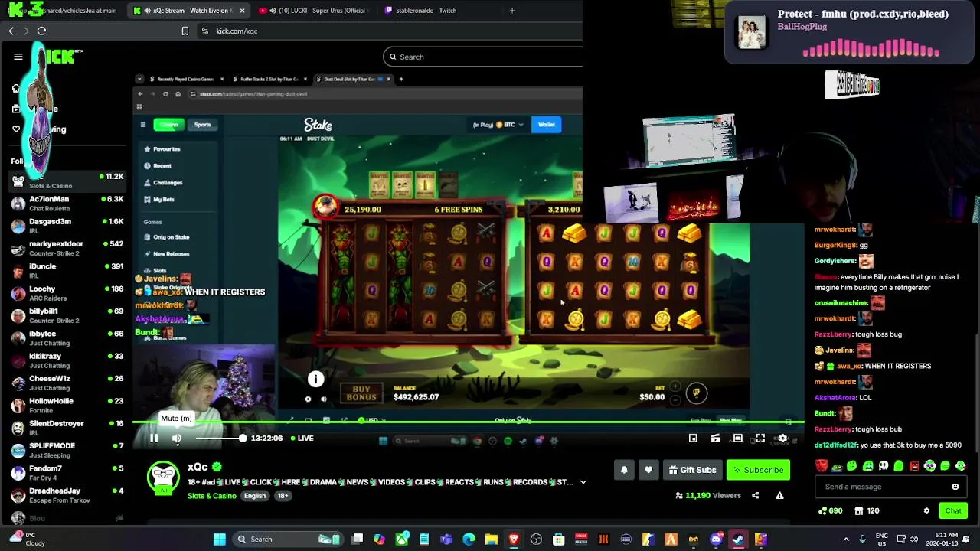Toggle the heart follow button for xQc
The height and width of the screenshot is (551, 980).
(x=648, y=470)
